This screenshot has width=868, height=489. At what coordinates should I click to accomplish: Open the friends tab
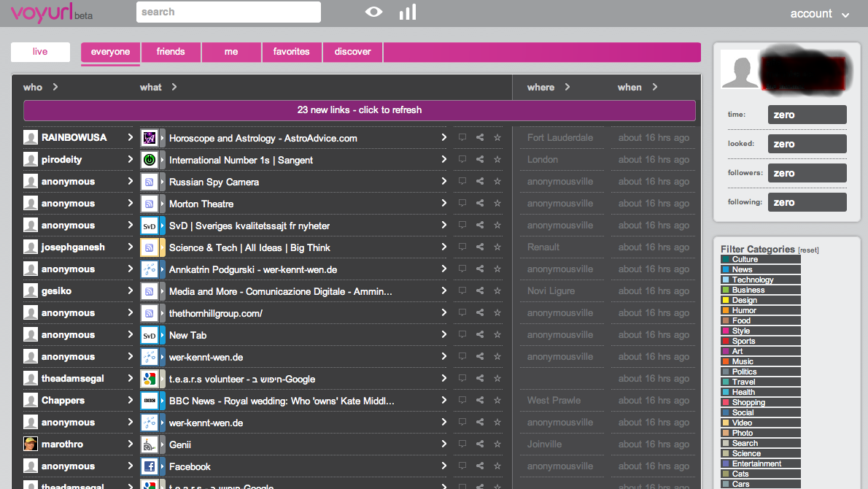[171, 52]
